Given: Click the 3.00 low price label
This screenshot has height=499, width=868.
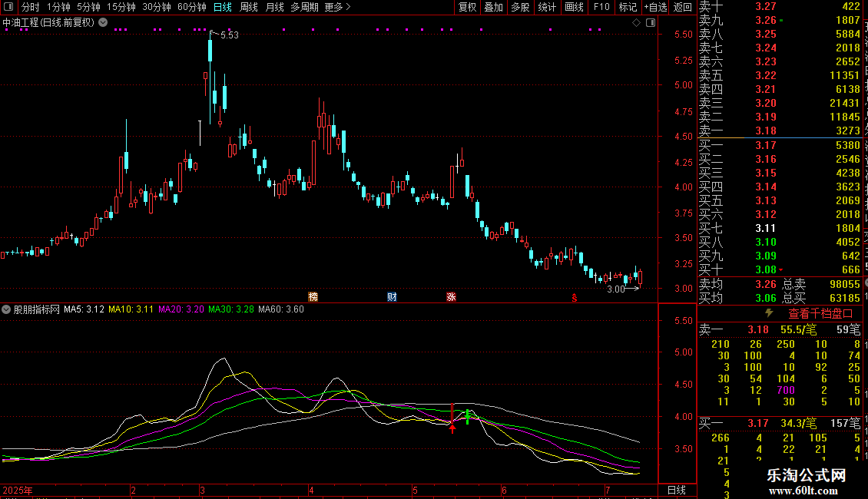Looking at the screenshot, I should click(615, 289).
